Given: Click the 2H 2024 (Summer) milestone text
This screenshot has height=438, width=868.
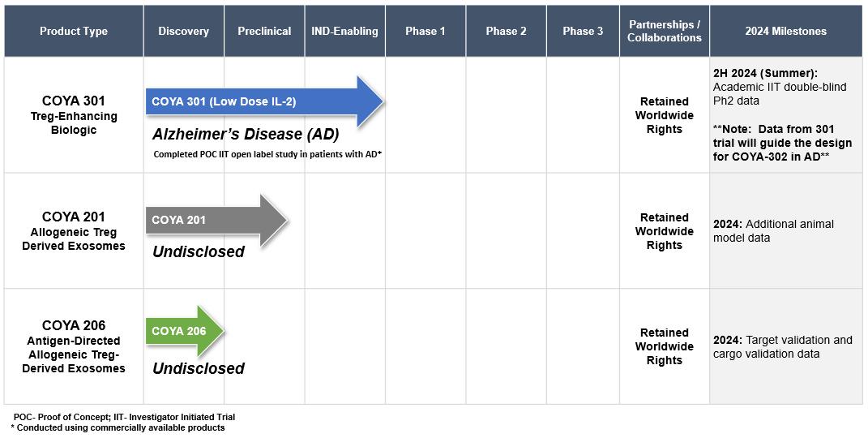Looking at the screenshot, I should (x=765, y=73).
